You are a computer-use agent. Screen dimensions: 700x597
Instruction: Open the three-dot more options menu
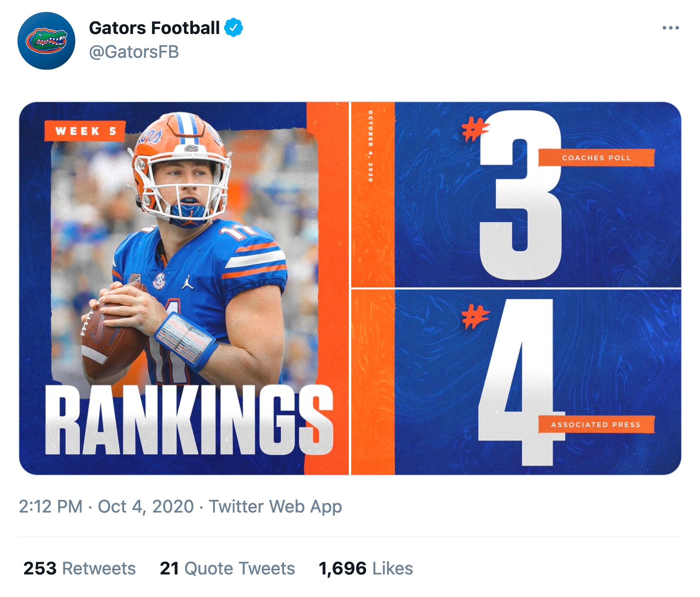pos(670,28)
